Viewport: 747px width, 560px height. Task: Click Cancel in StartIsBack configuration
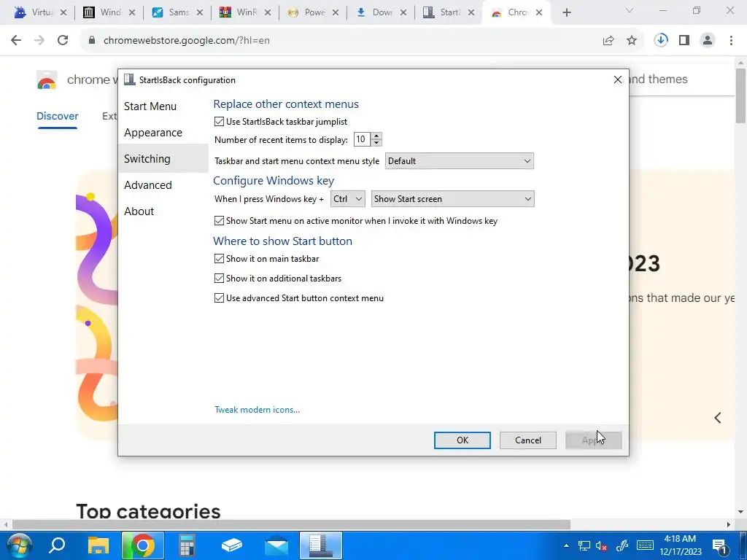pyautogui.click(x=528, y=440)
